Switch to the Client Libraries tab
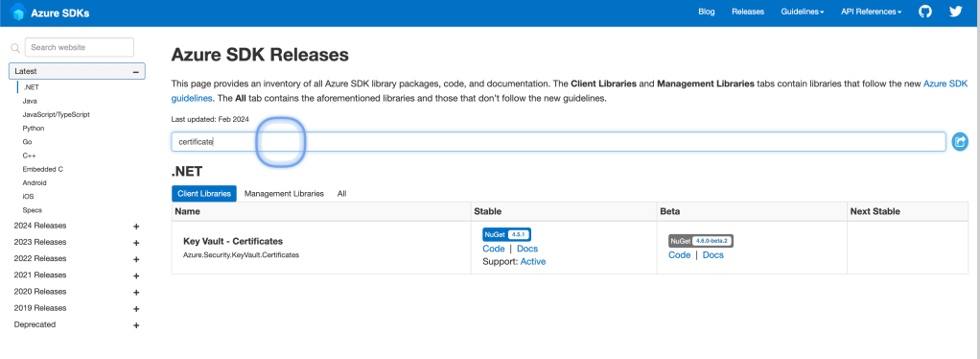 pos(203,194)
